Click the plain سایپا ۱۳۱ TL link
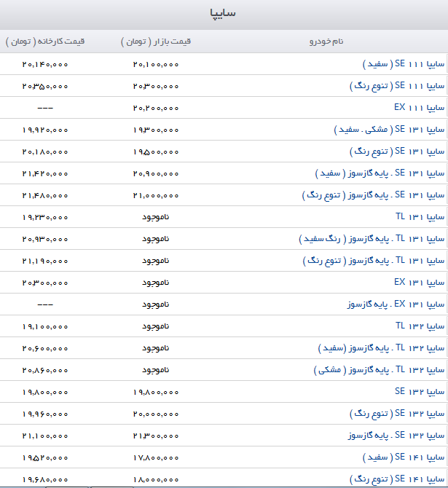Screen dimensions: 448x488 [x=420, y=217]
